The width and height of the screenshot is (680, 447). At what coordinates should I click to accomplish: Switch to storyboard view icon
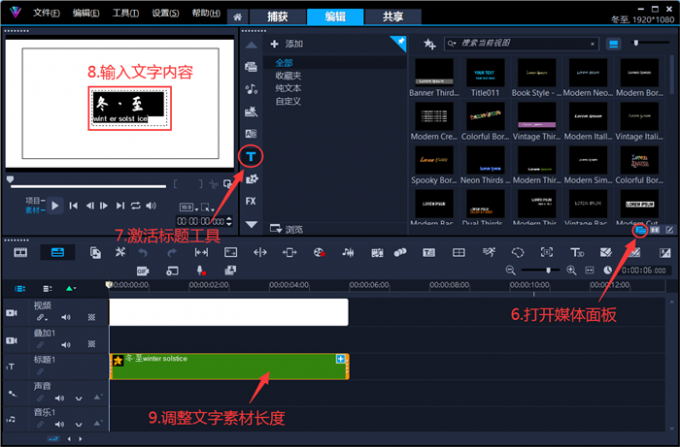click(20, 252)
